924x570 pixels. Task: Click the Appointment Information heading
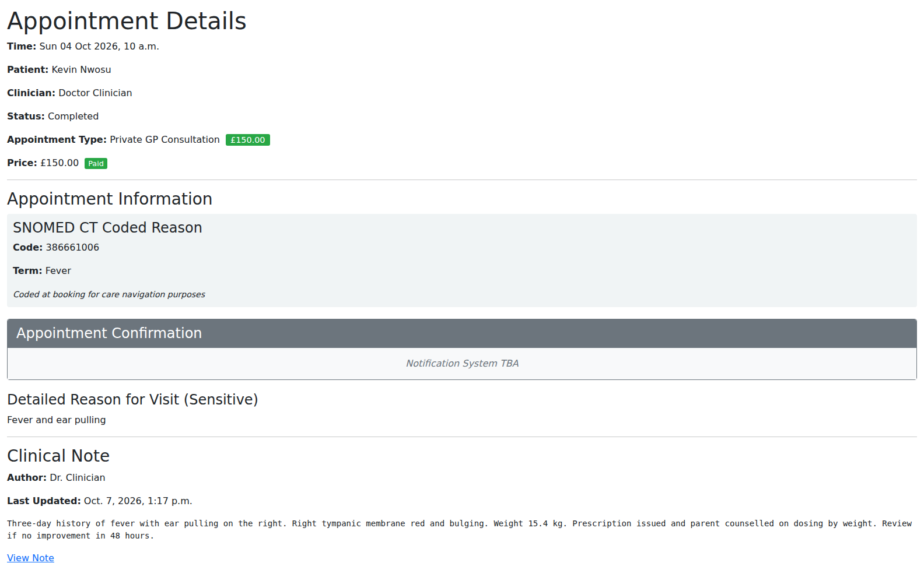point(110,199)
